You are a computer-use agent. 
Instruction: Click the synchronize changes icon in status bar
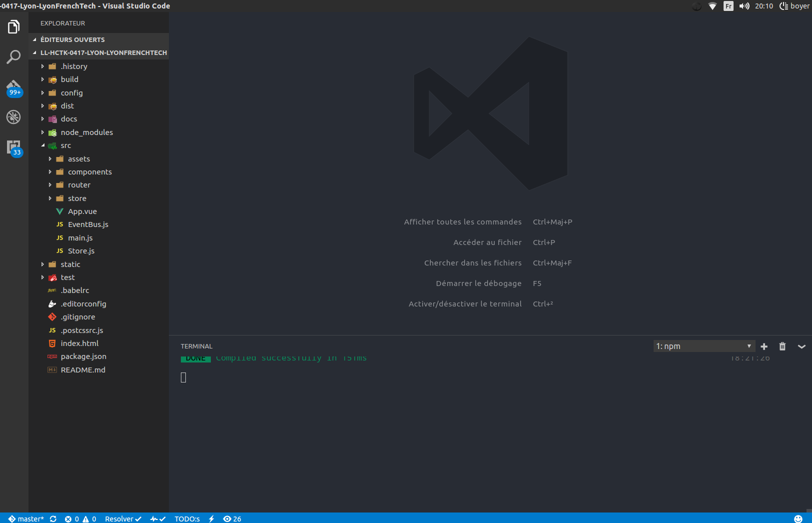pos(53,518)
